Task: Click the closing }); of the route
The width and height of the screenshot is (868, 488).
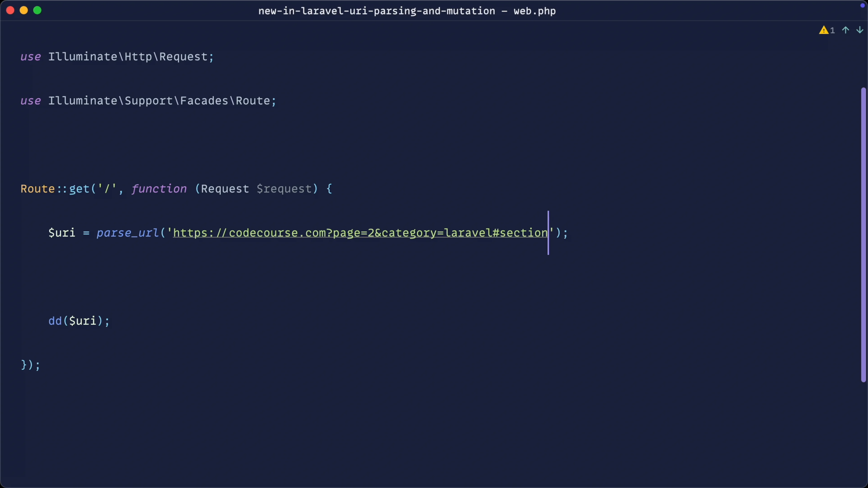Action: tap(30, 365)
